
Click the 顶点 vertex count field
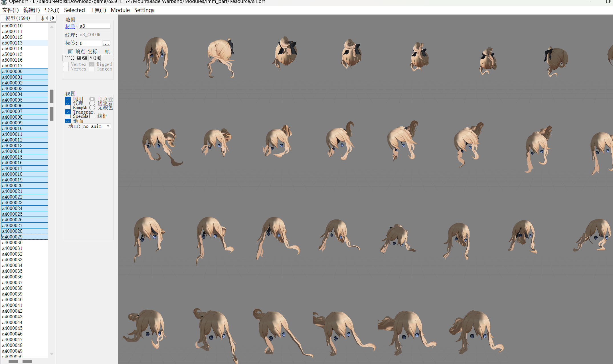click(x=82, y=58)
